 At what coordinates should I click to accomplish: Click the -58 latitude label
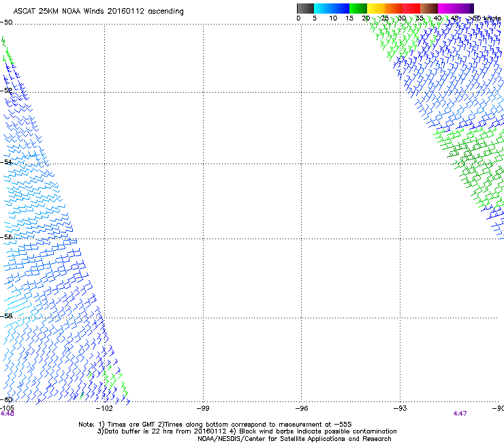(6, 316)
